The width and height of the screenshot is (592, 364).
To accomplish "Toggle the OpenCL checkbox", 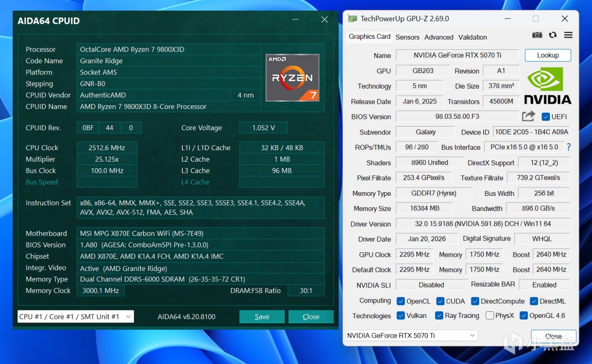I will click(x=401, y=301).
